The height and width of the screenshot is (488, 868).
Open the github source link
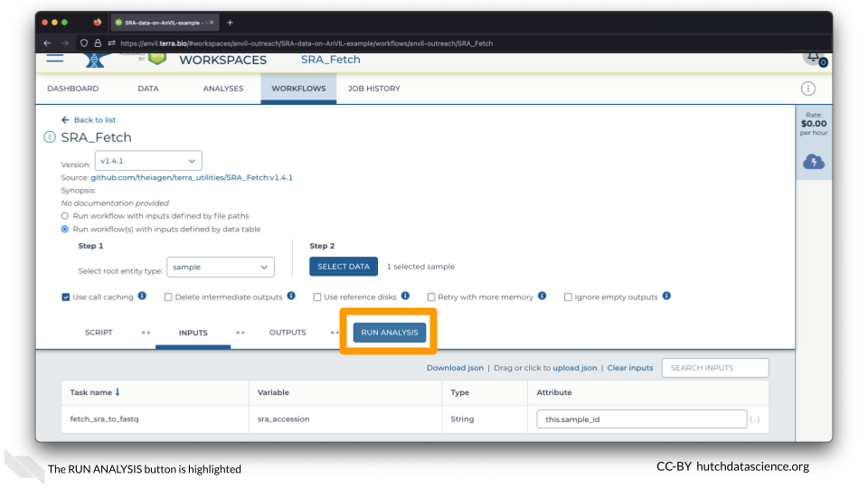click(x=192, y=178)
